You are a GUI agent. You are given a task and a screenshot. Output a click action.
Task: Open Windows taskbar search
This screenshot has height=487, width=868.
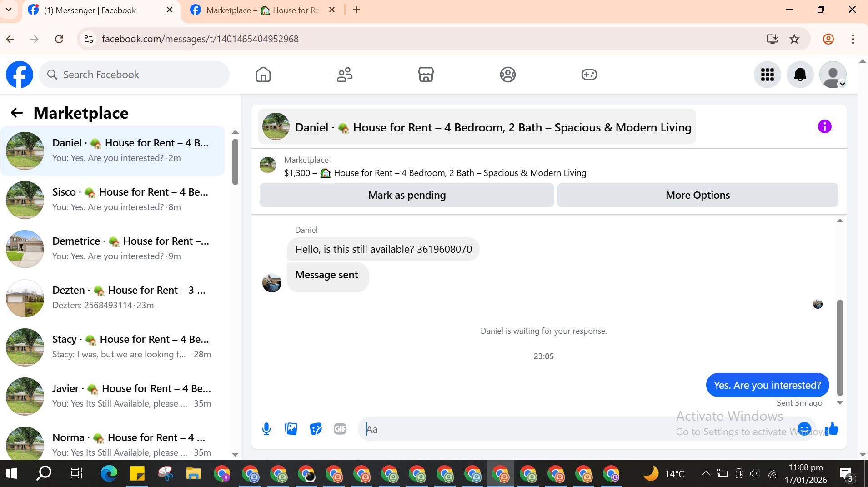tap(44, 473)
